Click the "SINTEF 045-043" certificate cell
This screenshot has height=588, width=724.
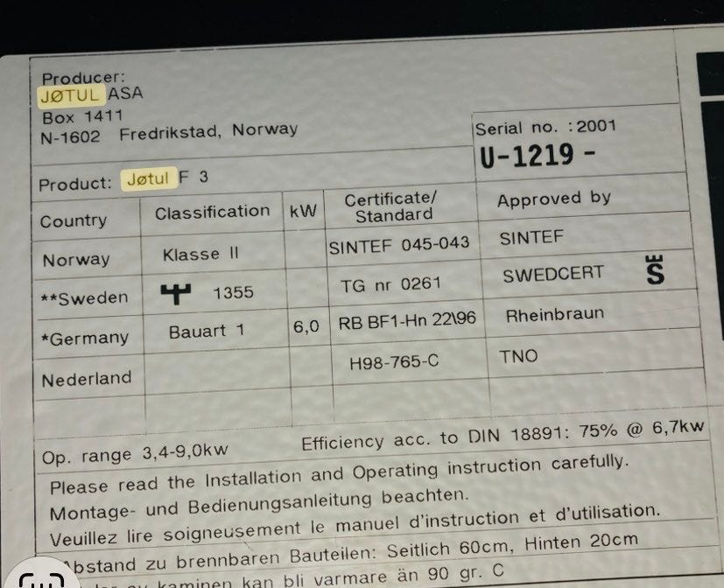(399, 245)
